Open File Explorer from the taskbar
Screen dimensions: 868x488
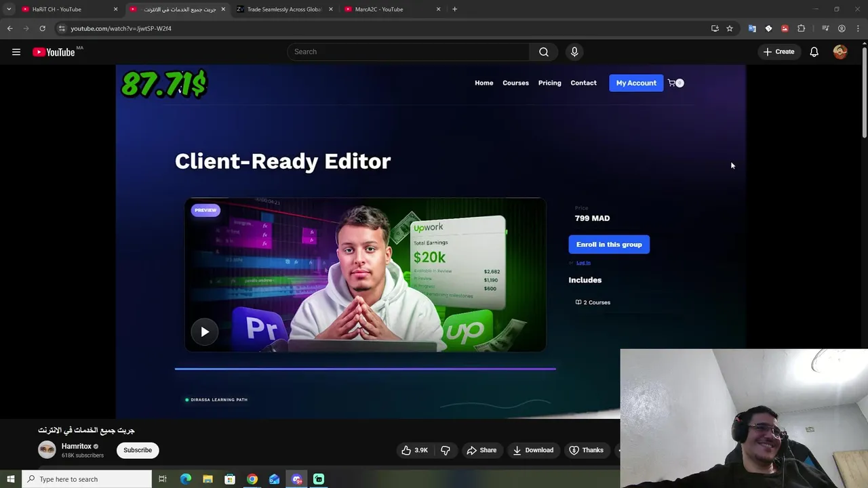208,479
